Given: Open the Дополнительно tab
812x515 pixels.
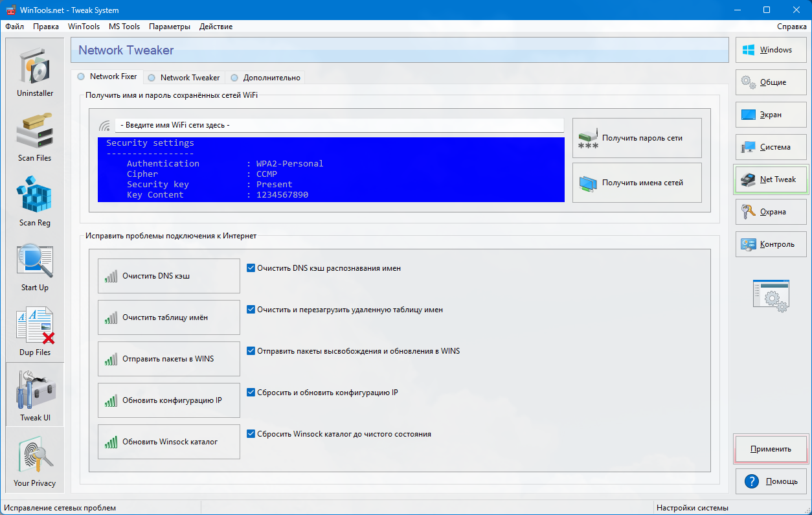Looking at the screenshot, I should 265,78.
